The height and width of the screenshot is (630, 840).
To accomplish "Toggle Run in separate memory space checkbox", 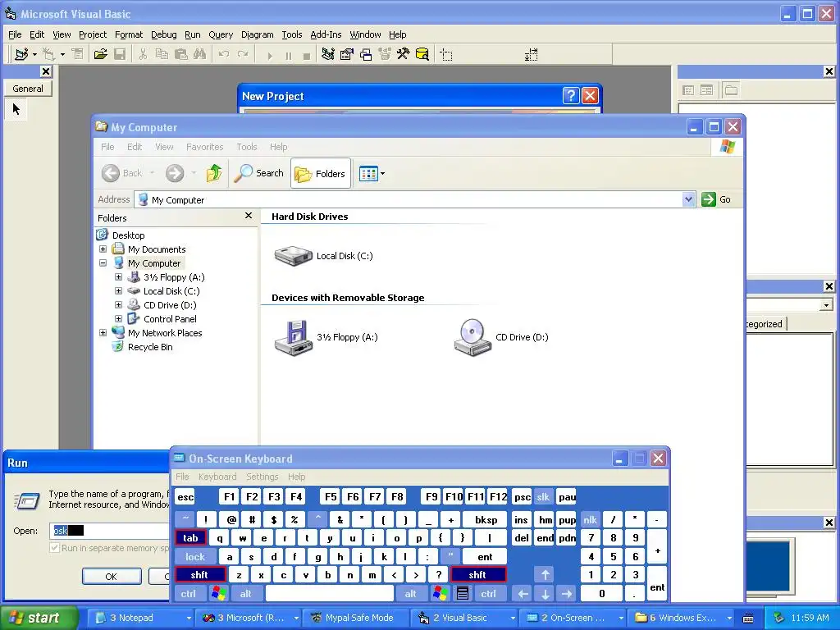I will pyautogui.click(x=55, y=548).
